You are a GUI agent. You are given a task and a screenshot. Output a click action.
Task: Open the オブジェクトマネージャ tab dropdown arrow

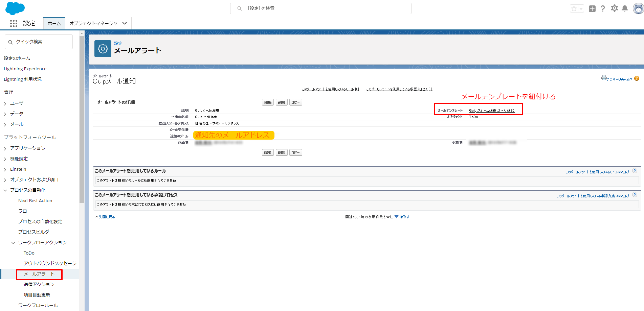(x=125, y=23)
